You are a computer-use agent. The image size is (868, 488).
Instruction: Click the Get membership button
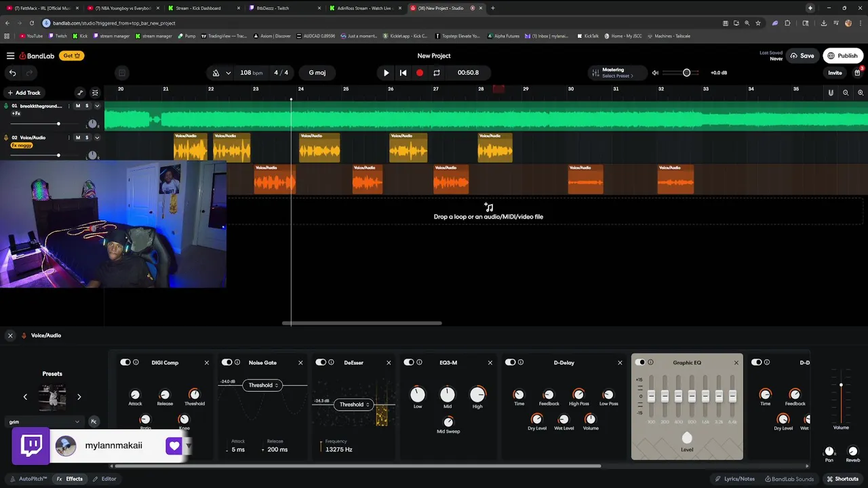71,56
